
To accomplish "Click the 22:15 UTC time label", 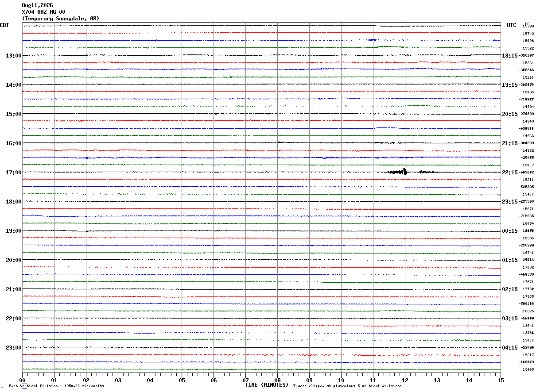I will tap(509, 173).
